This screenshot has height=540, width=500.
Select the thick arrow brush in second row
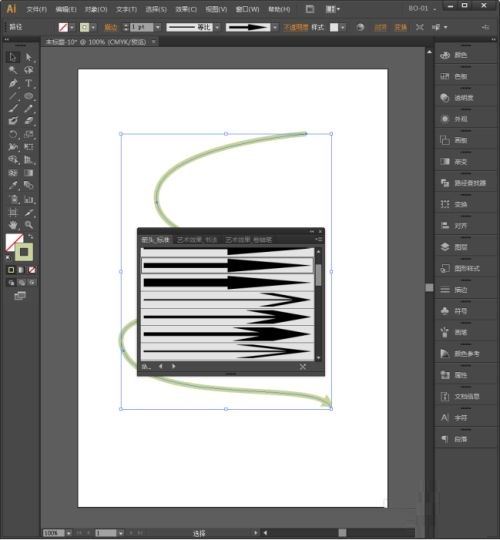(x=227, y=266)
